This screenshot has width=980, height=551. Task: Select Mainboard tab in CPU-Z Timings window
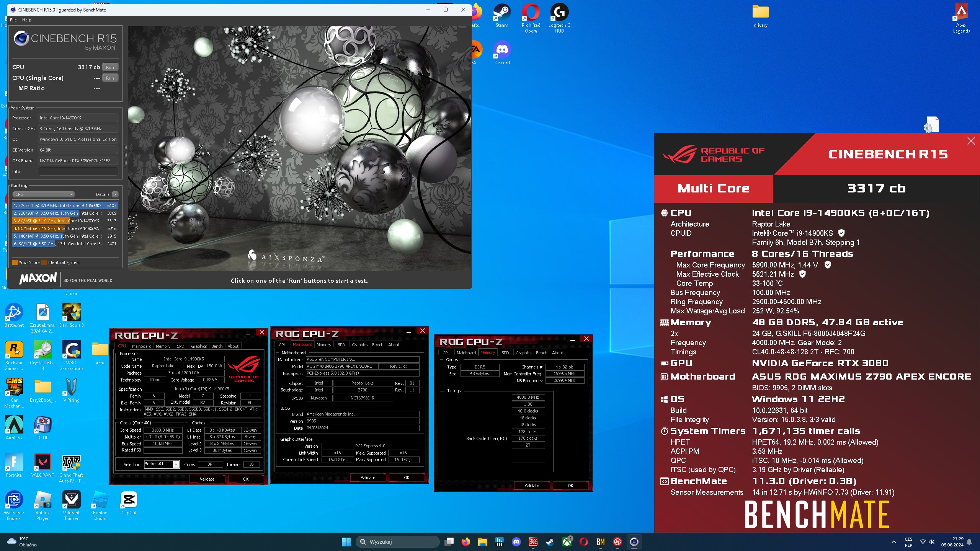tap(466, 352)
